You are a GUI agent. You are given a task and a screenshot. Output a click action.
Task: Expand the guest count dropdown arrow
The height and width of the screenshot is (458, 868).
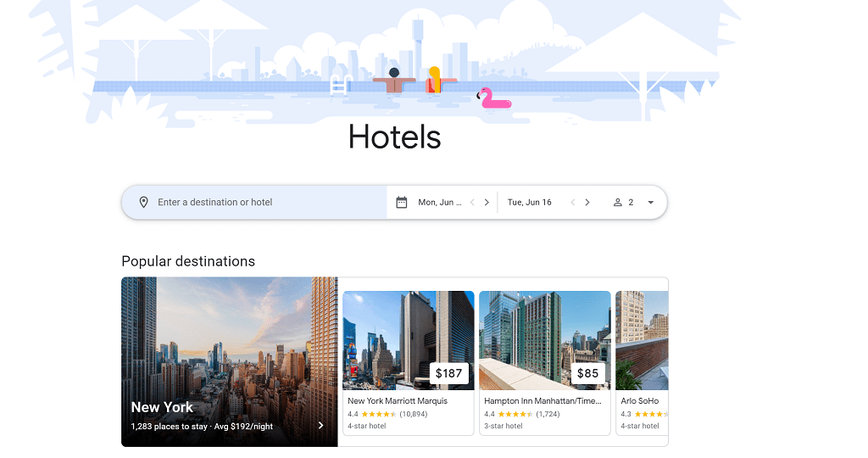[650, 202]
